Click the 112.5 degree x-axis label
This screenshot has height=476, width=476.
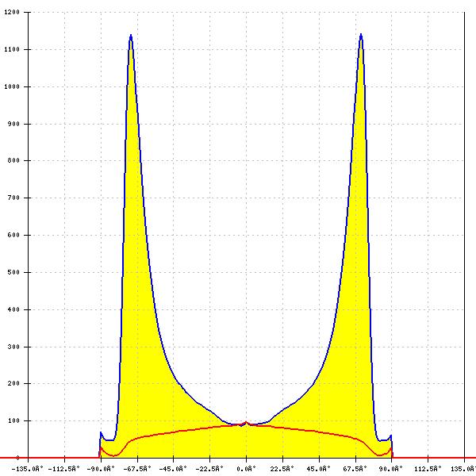coord(428,468)
